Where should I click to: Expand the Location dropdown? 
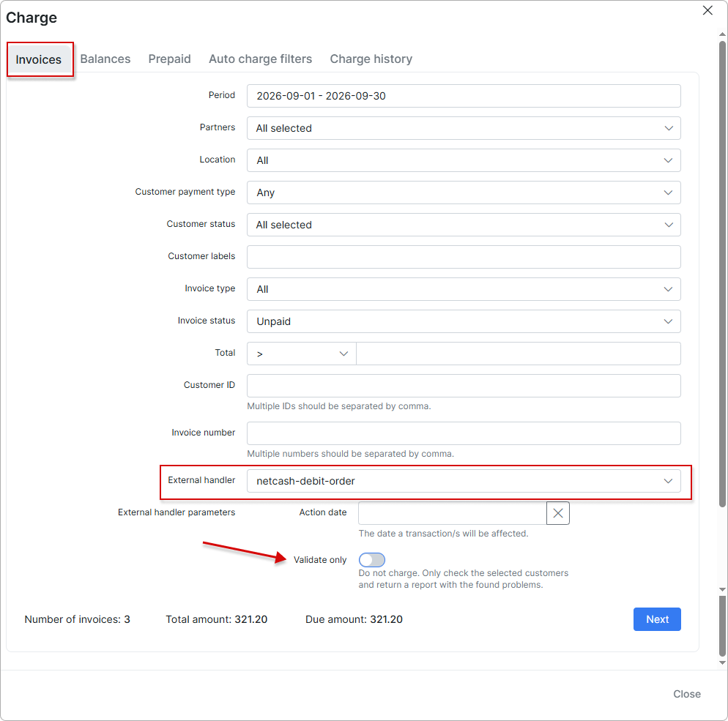464,160
